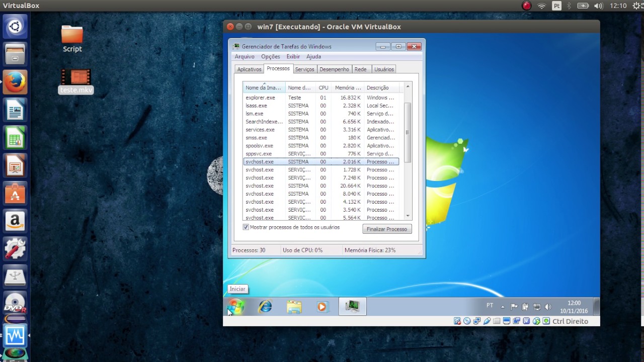Click VirtualBox network adapters indicator
The height and width of the screenshot is (362, 644).
(477, 321)
